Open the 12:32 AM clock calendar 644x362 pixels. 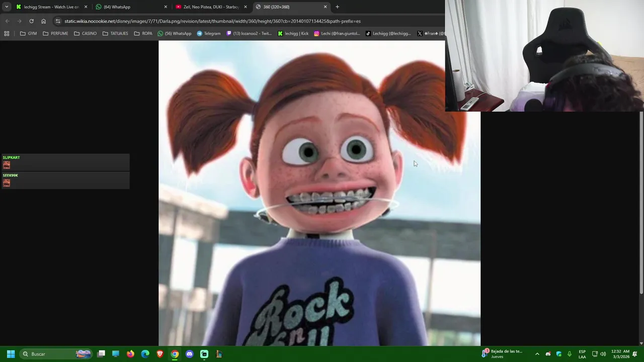(620, 354)
